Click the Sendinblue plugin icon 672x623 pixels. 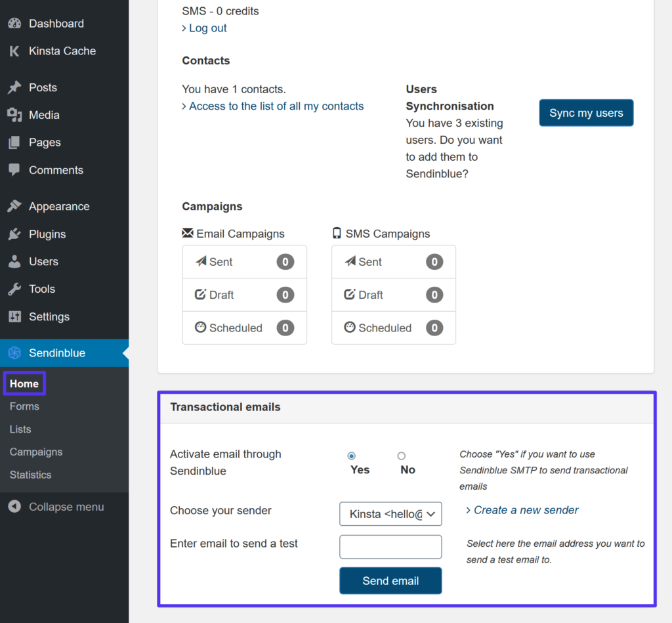click(x=14, y=353)
